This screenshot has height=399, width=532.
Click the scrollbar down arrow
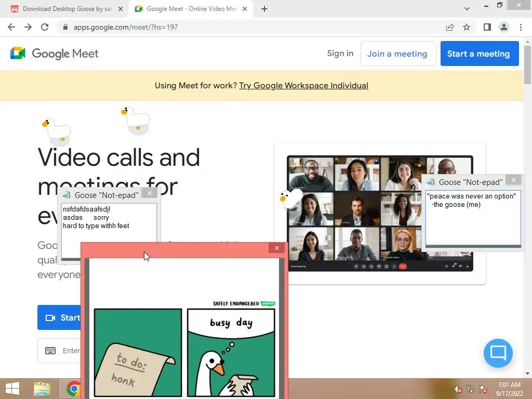527,374
